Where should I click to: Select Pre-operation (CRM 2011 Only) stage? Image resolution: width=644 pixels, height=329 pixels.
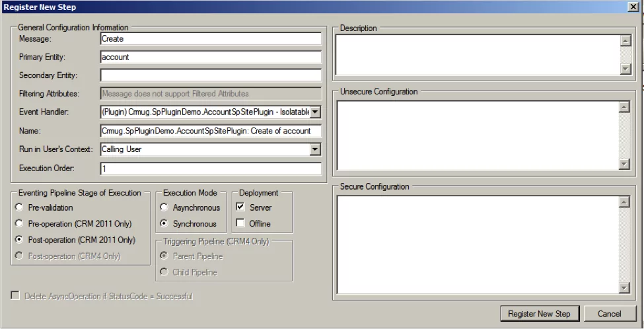(x=19, y=223)
